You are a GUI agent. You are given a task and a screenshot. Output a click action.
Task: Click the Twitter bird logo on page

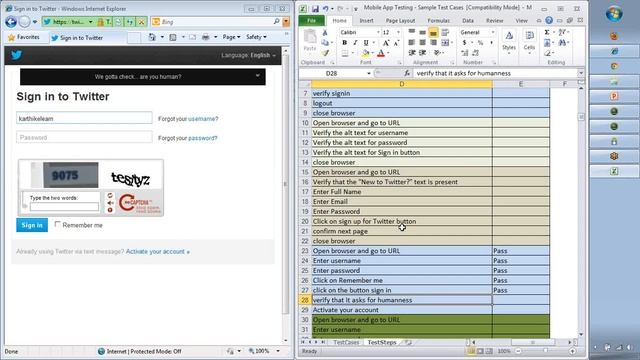pos(16,55)
